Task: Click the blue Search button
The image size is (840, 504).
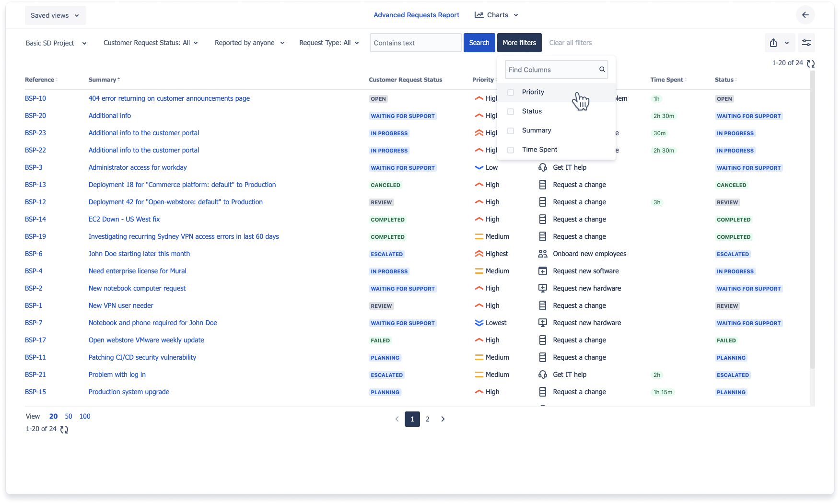Action: pyautogui.click(x=479, y=43)
